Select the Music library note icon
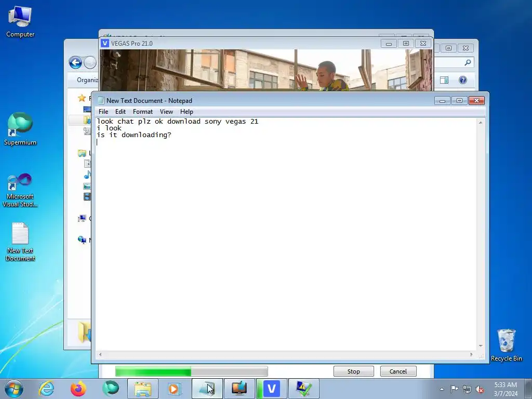The image size is (532, 399). 87,175
